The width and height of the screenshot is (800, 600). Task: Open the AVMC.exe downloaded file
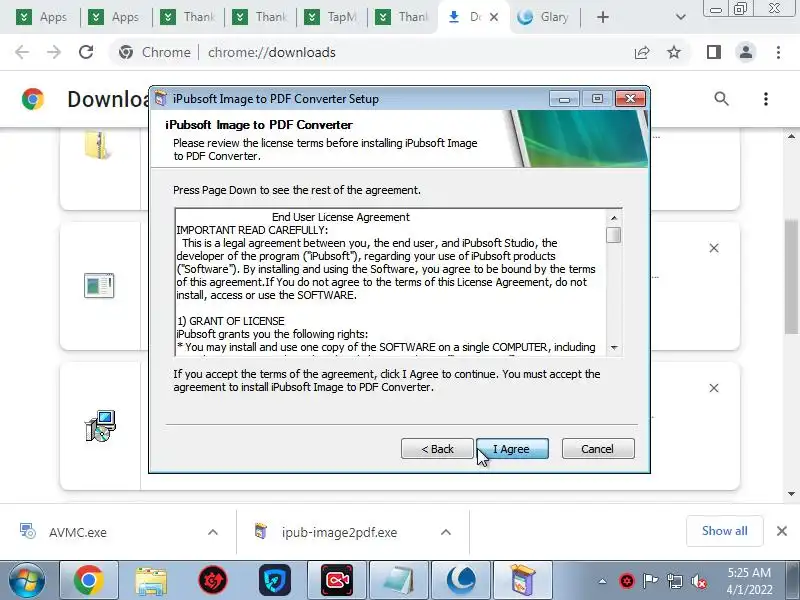coord(78,532)
